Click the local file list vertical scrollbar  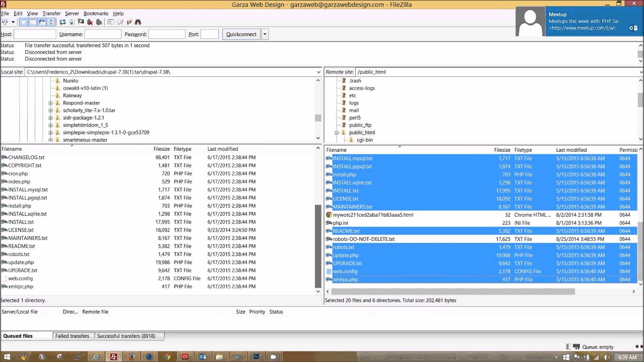(318, 246)
